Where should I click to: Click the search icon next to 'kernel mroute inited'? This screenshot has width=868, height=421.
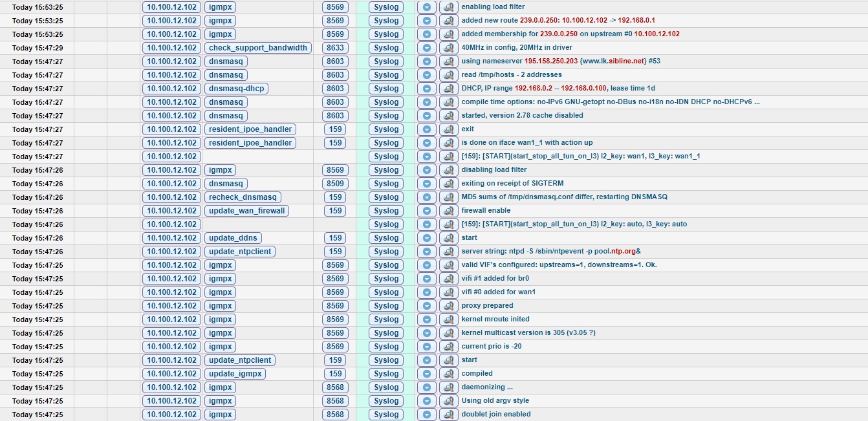(448, 319)
